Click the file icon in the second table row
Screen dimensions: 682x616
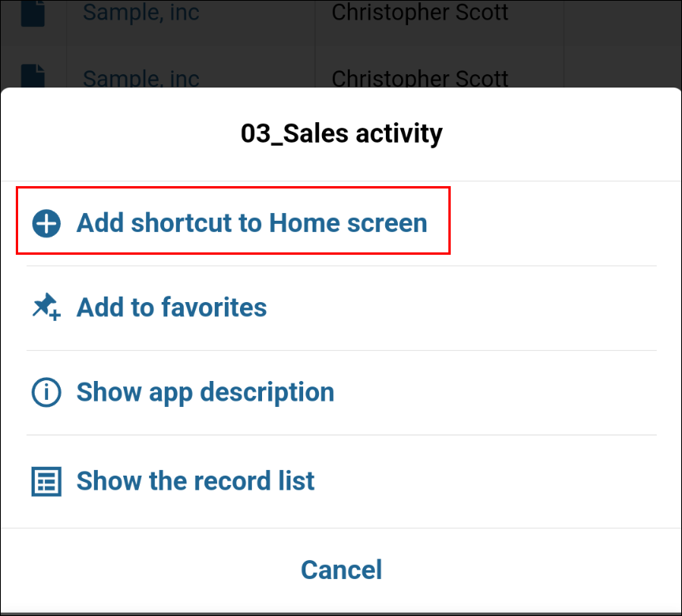[32, 75]
